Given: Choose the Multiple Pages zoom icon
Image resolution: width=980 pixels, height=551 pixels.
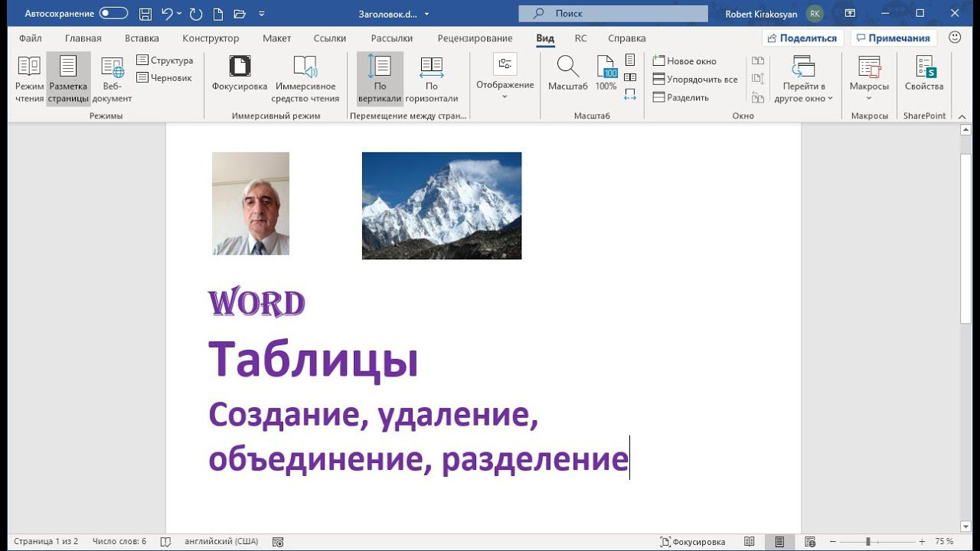Looking at the screenshot, I should point(630,77).
